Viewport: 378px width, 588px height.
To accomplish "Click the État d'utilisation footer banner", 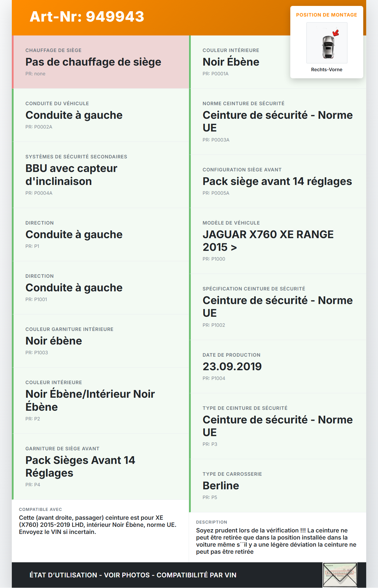I will 133,575.
